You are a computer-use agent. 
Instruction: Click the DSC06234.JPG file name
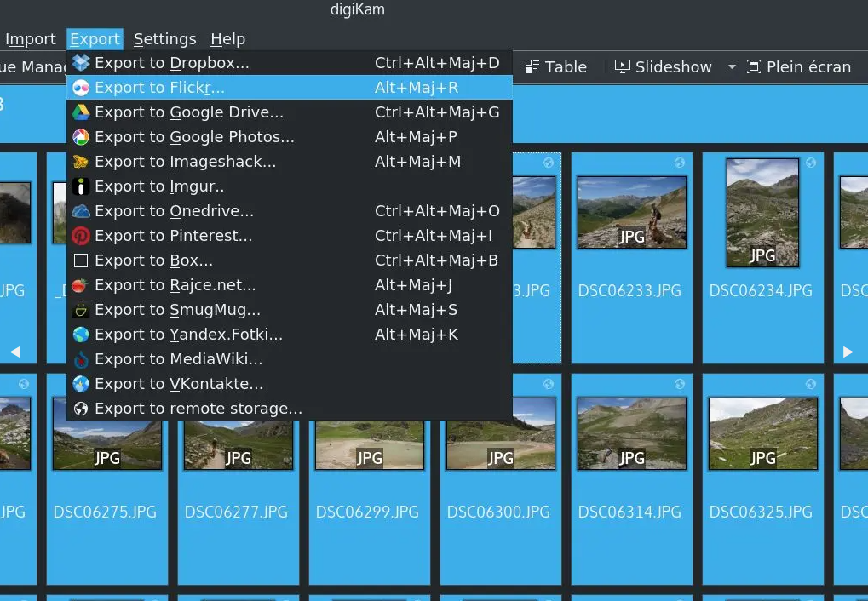click(762, 291)
